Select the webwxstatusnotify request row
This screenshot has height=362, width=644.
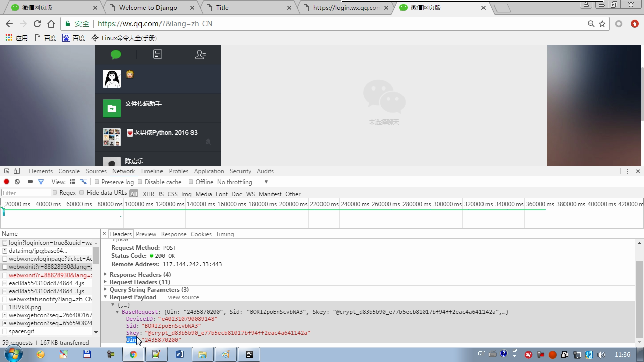tap(46, 299)
